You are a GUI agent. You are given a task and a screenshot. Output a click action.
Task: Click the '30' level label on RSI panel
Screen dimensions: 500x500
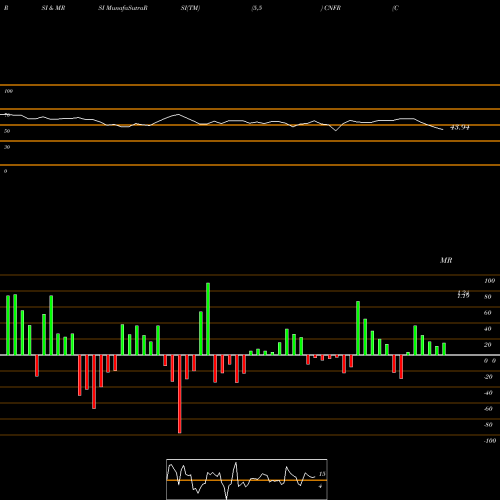pos(7,147)
